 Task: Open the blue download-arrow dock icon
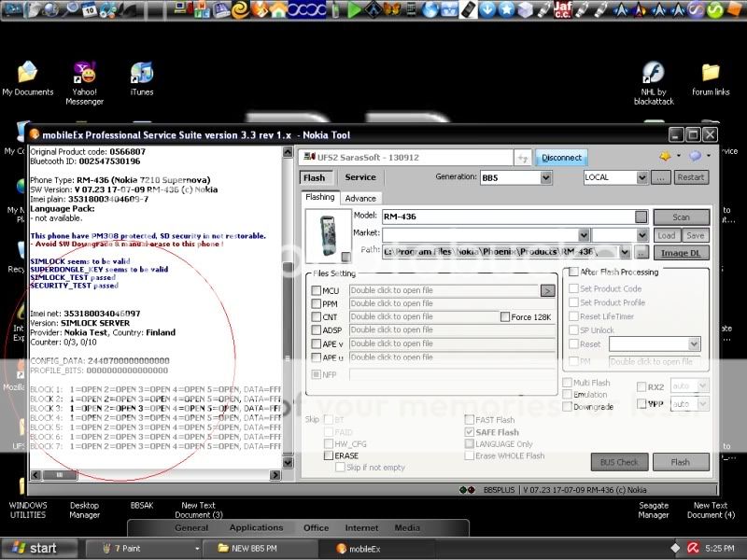click(x=487, y=9)
